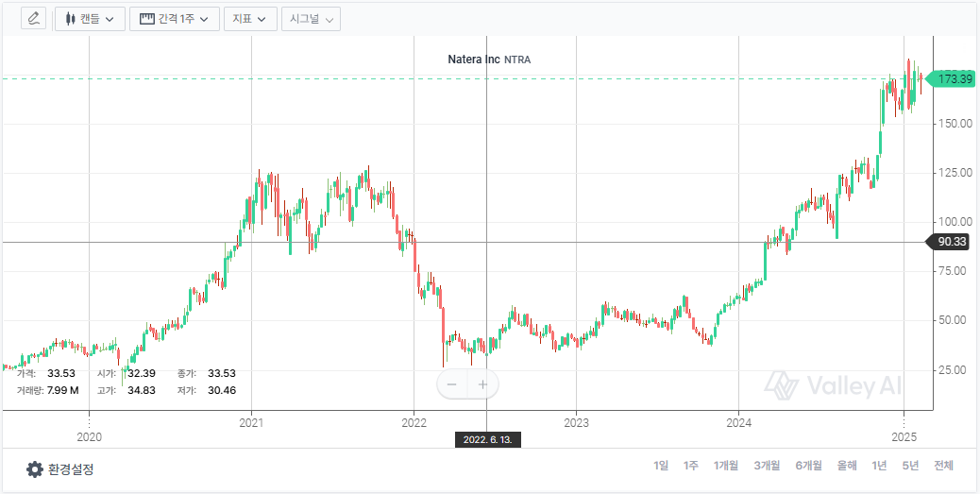This screenshot has width=980, height=494.
Task: Click the 150.00 price axis label
Action: pos(956,124)
